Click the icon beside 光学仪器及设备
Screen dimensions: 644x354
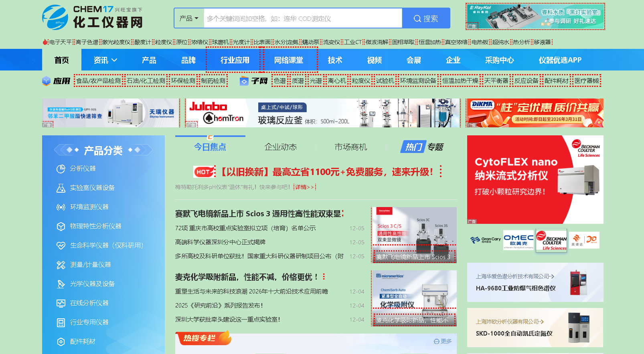pos(61,284)
